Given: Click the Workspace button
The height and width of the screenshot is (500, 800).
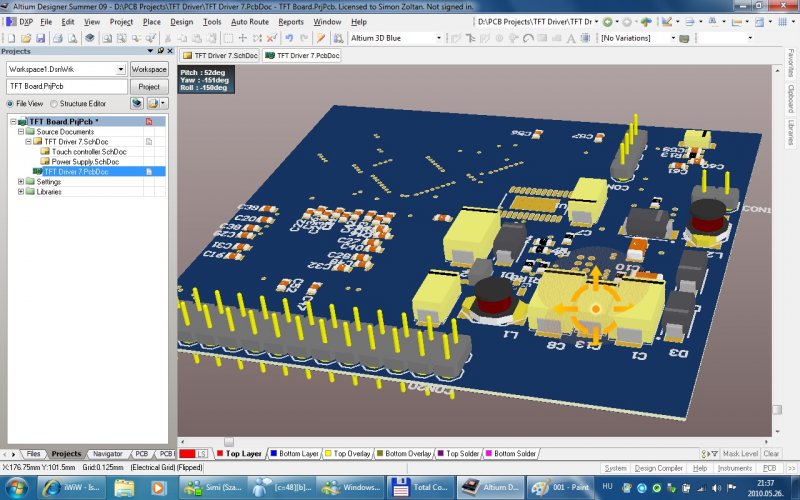Looking at the screenshot, I should click(x=149, y=69).
